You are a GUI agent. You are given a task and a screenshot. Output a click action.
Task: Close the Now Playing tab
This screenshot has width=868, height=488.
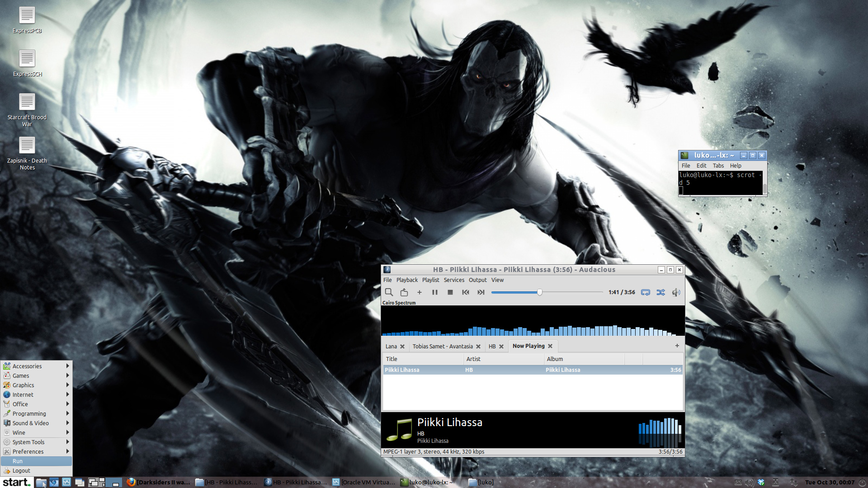550,346
